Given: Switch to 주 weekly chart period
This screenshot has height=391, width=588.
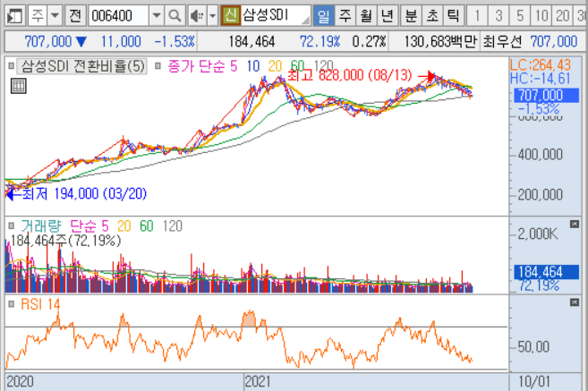Looking at the screenshot, I should coord(345,16).
